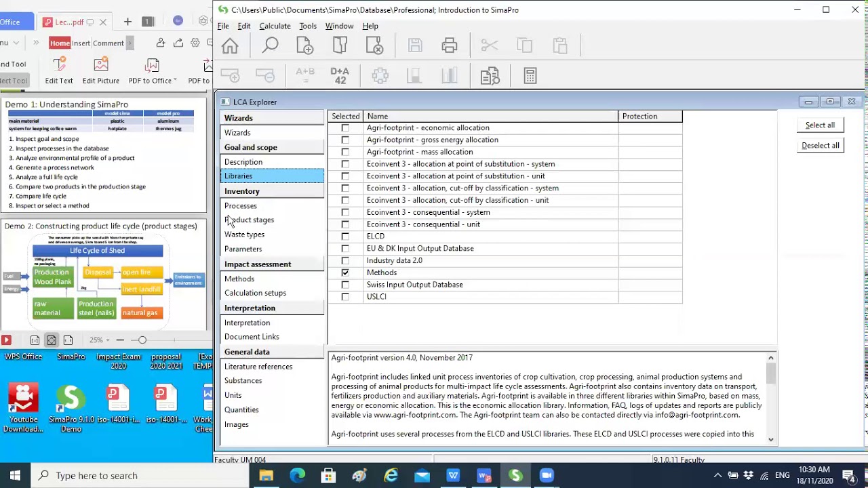Open the project folder toolbar icon
Screen dimensions: 868x488
340,45
